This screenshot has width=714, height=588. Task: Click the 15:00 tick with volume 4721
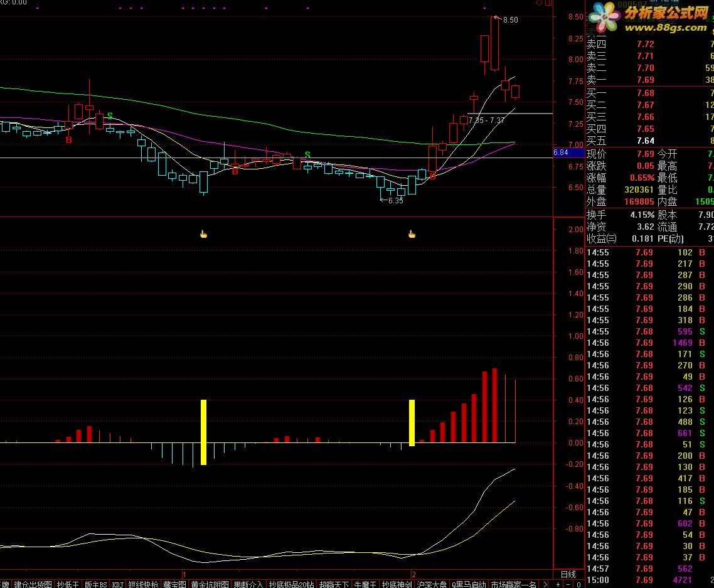coord(650,580)
